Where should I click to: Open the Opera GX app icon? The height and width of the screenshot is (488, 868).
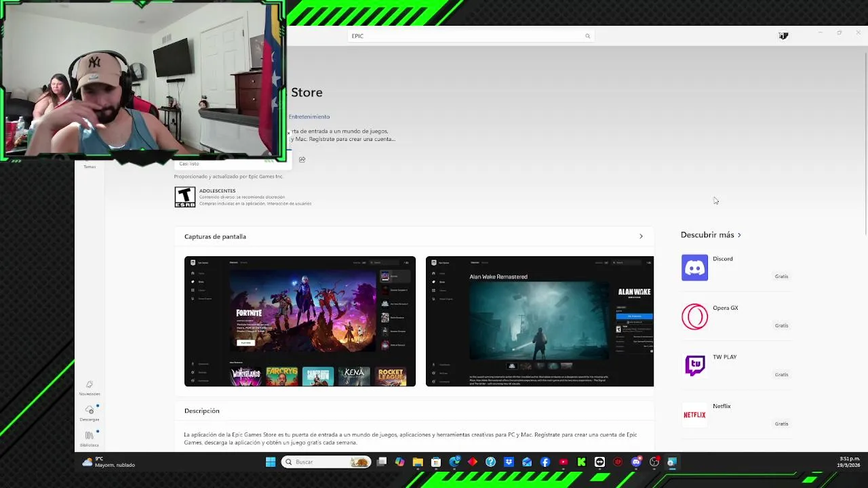coord(694,317)
